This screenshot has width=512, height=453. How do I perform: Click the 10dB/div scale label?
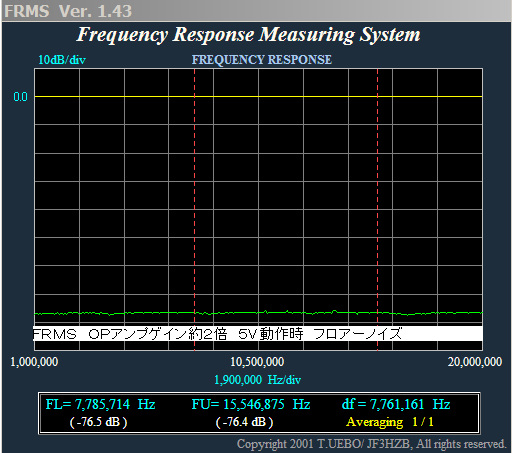click(62, 60)
